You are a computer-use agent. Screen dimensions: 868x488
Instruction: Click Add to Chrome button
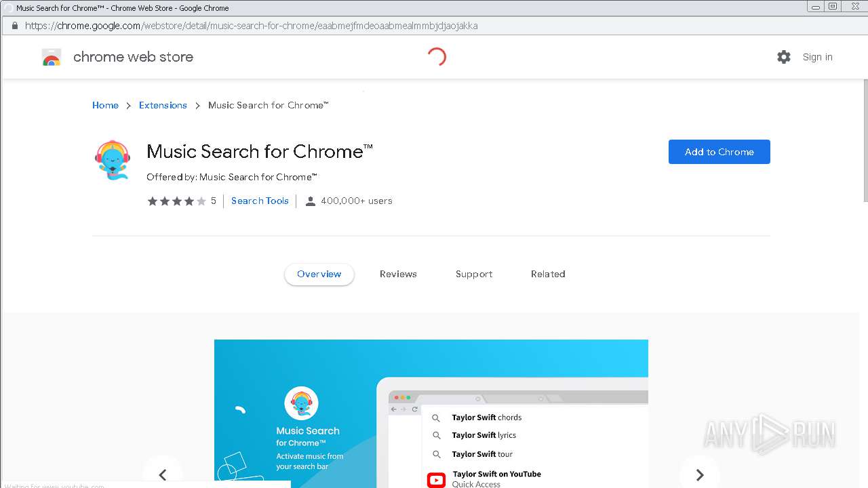(719, 152)
